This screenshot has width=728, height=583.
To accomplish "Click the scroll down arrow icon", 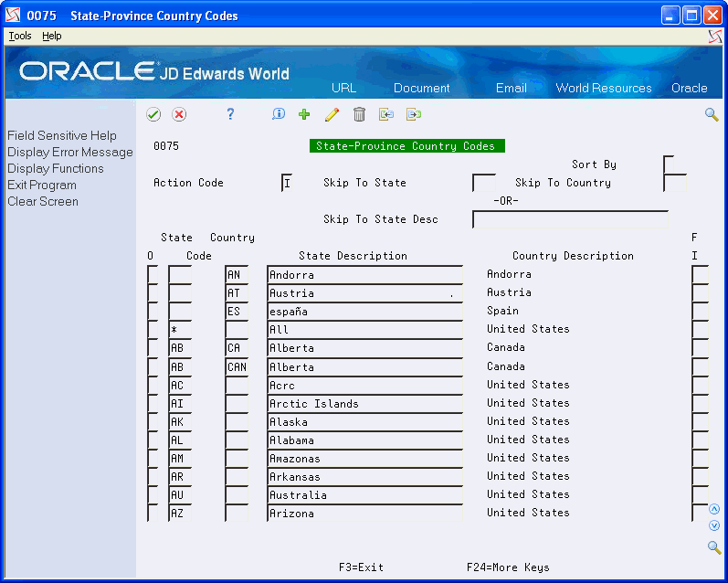I will [714, 525].
